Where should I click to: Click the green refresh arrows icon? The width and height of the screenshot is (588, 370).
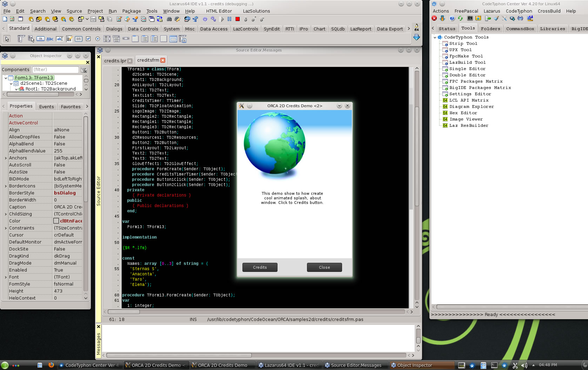[460, 18]
